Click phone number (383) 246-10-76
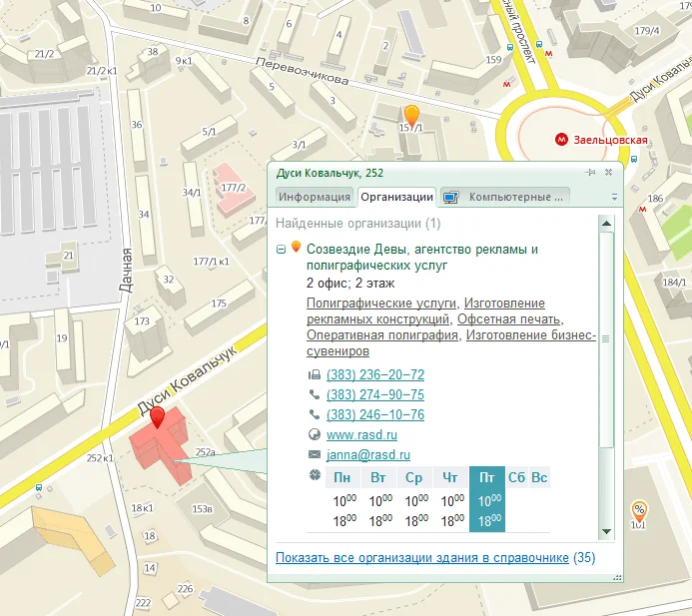The height and width of the screenshot is (616, 692). [375, 414]
